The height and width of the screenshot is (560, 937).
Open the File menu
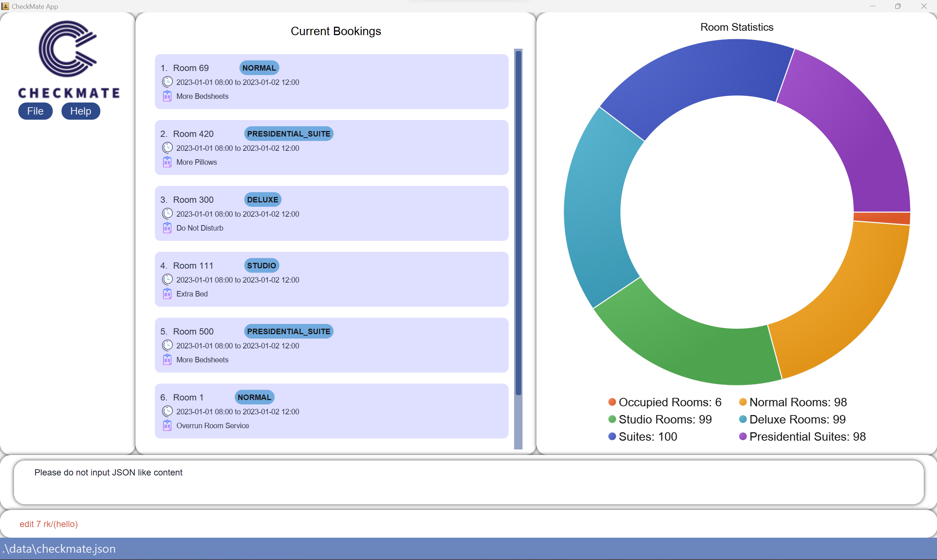35,111
